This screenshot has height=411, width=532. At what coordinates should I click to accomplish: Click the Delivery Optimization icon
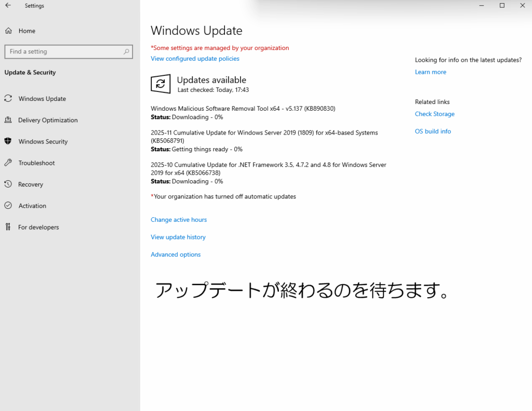tap(8, 120)
